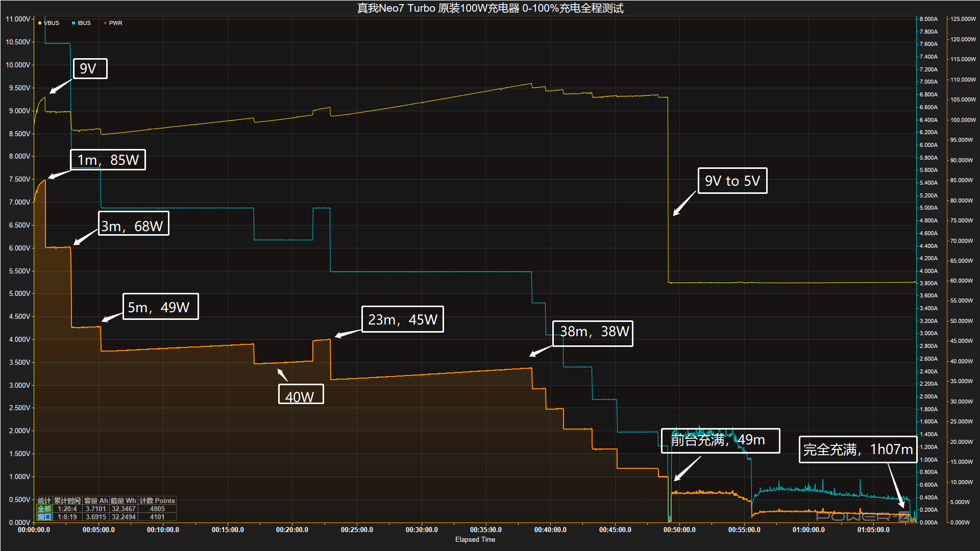
Task: Click the 4805 points count cell
Action: click(157, 509)
